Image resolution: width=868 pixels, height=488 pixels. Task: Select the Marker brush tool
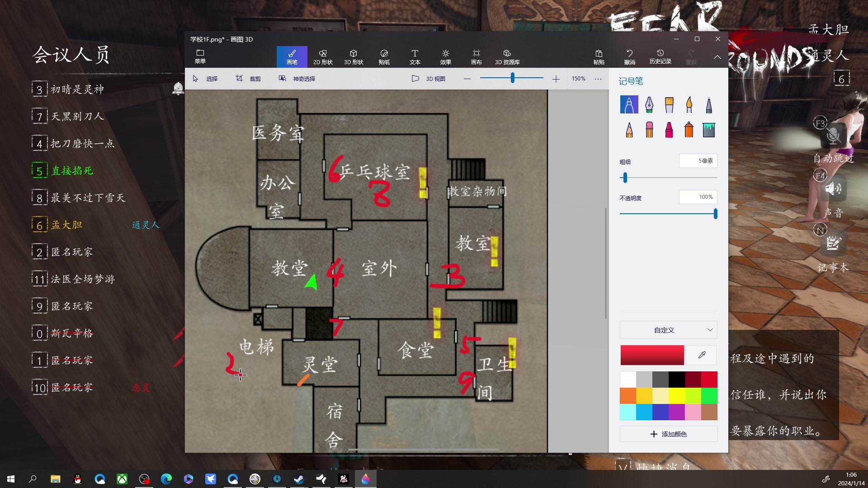pyautogui.click(x=629, y=105)
